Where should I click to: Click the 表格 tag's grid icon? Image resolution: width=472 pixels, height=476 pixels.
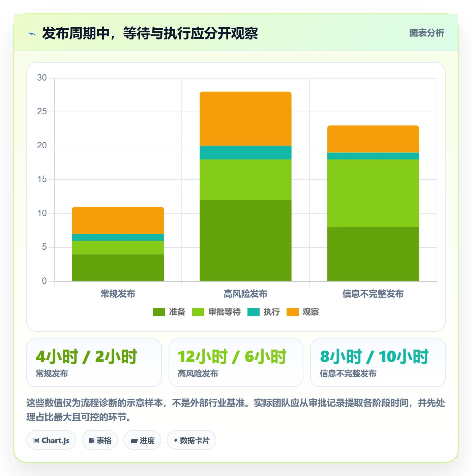(91, 441)
